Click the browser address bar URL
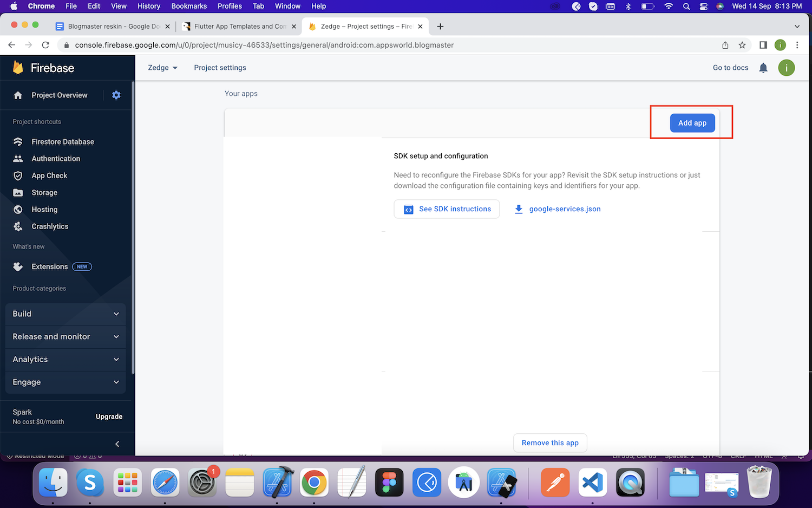This screenshot has width=812, height=508. point(264,45)
